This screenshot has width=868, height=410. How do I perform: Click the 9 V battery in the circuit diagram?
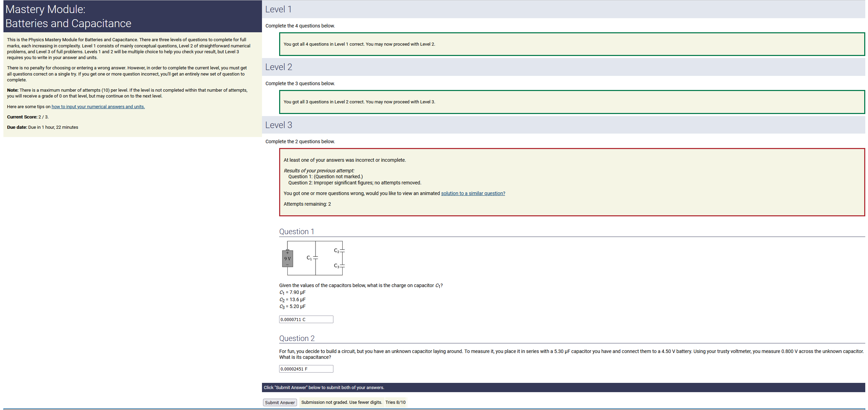287,259
